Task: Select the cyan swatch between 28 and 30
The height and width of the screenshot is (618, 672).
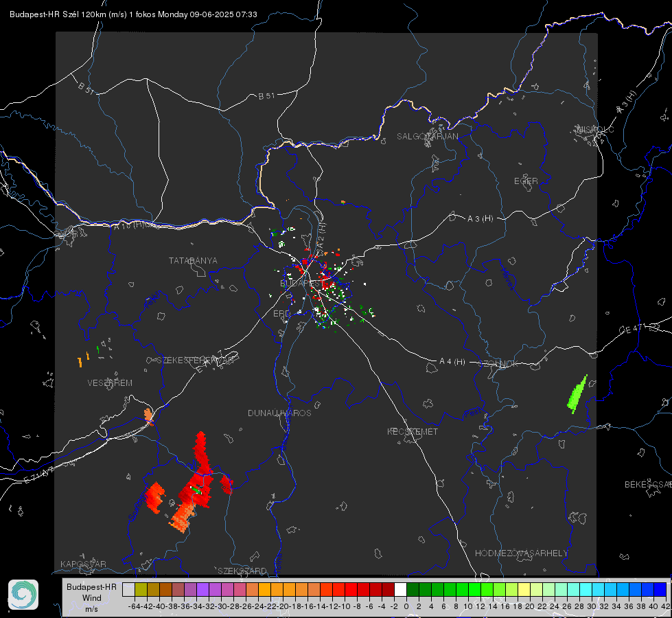Action: pyautogui.click(x=586, y=589)
